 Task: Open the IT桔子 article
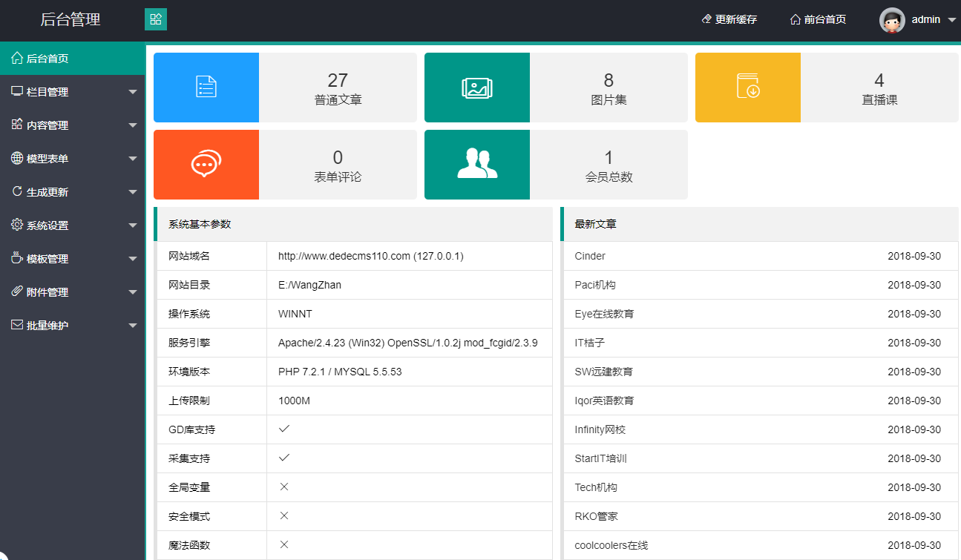(590, 343)
